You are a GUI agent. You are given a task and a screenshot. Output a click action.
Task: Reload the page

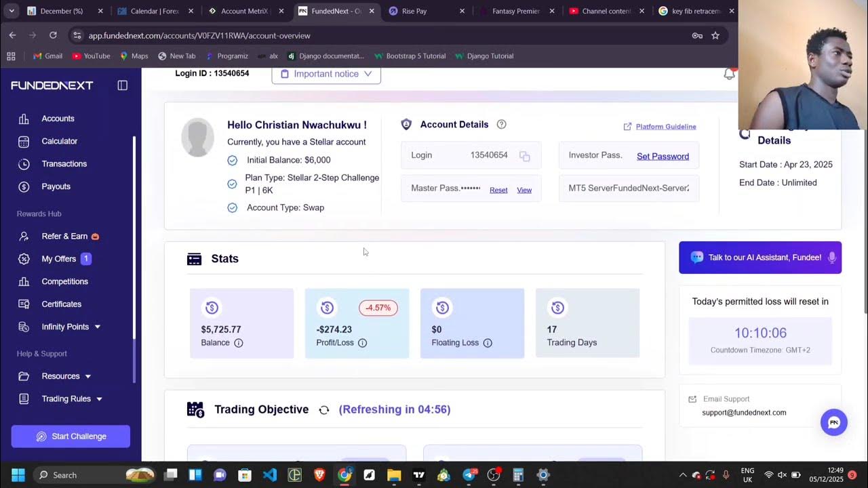point(53,35)
